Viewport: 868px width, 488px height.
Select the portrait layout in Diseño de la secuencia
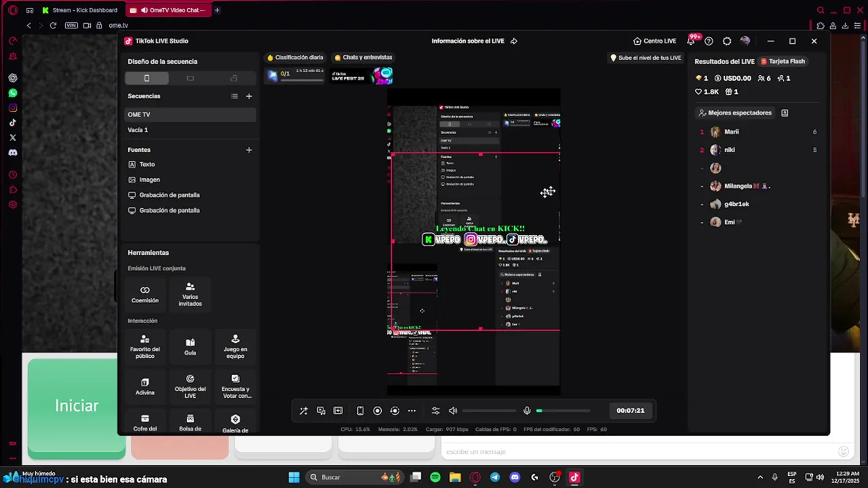pyautogui.click(x=146, y=78)
